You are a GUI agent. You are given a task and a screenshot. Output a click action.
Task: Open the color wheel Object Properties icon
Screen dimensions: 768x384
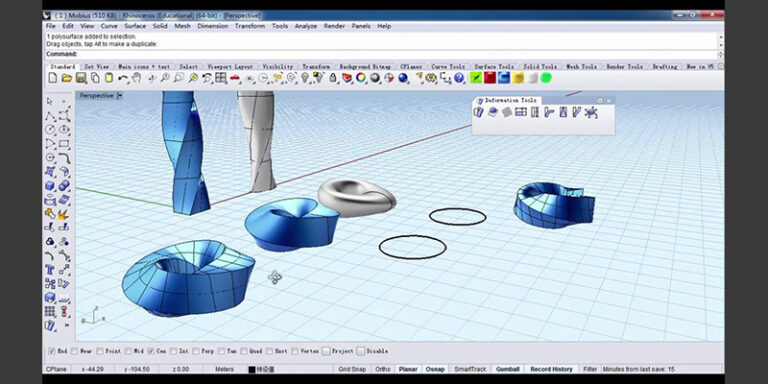point(361,77)
